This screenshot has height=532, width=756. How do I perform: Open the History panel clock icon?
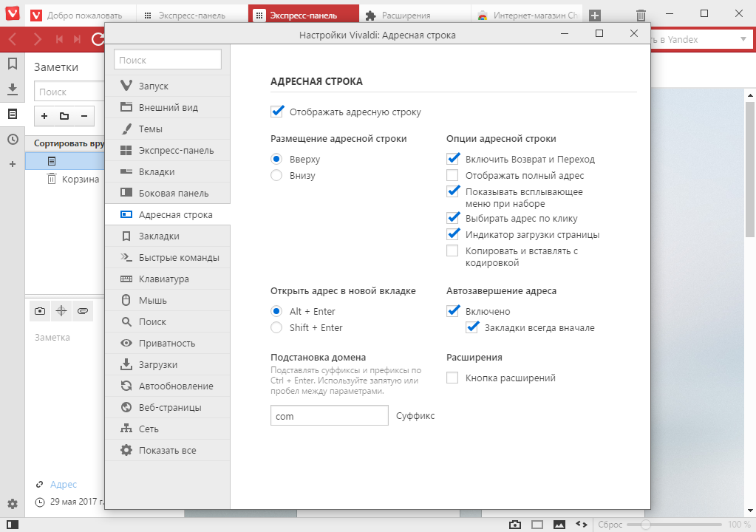[x=12, y=139]
